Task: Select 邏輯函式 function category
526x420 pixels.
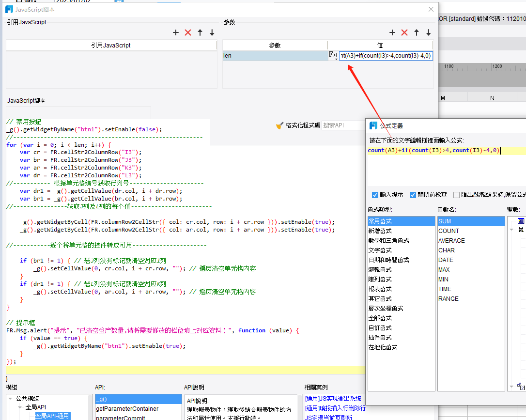Action: (x=401, y=270)
